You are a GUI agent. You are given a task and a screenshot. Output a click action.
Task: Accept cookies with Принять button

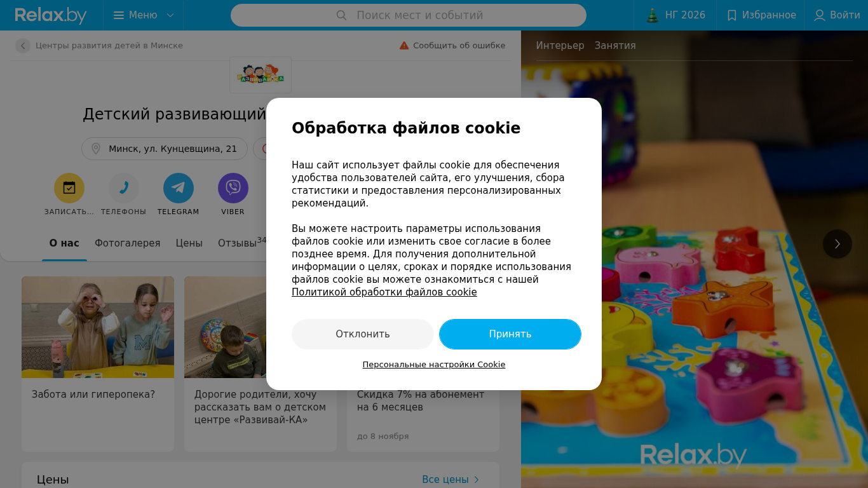pos(510,334)
